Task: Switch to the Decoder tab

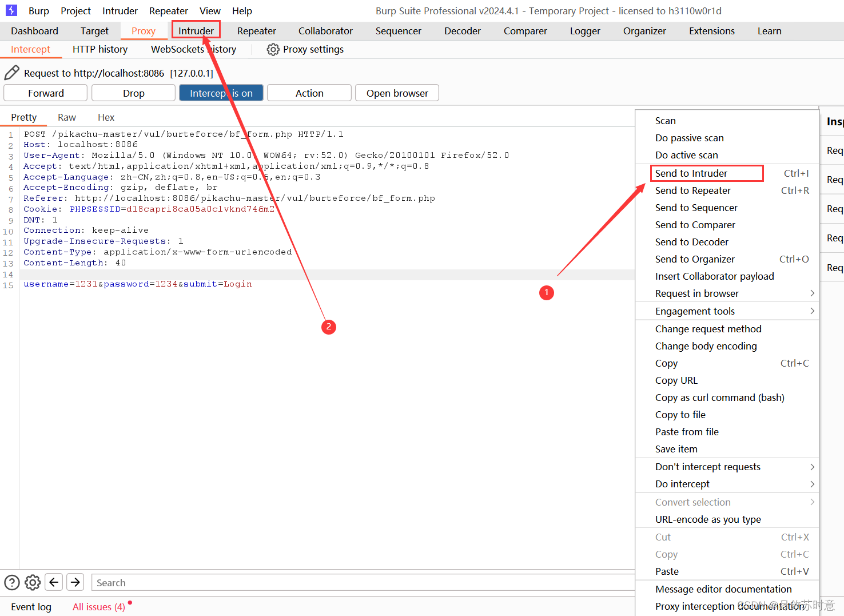Action: (x=463, y=31)
